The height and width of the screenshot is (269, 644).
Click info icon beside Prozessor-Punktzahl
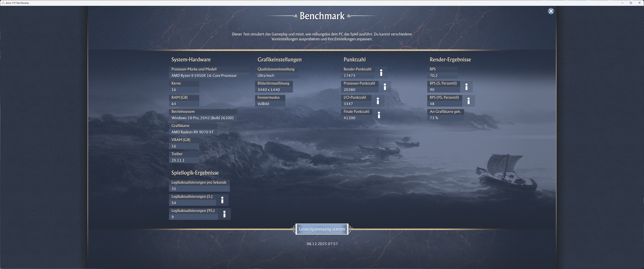(385, 87)
